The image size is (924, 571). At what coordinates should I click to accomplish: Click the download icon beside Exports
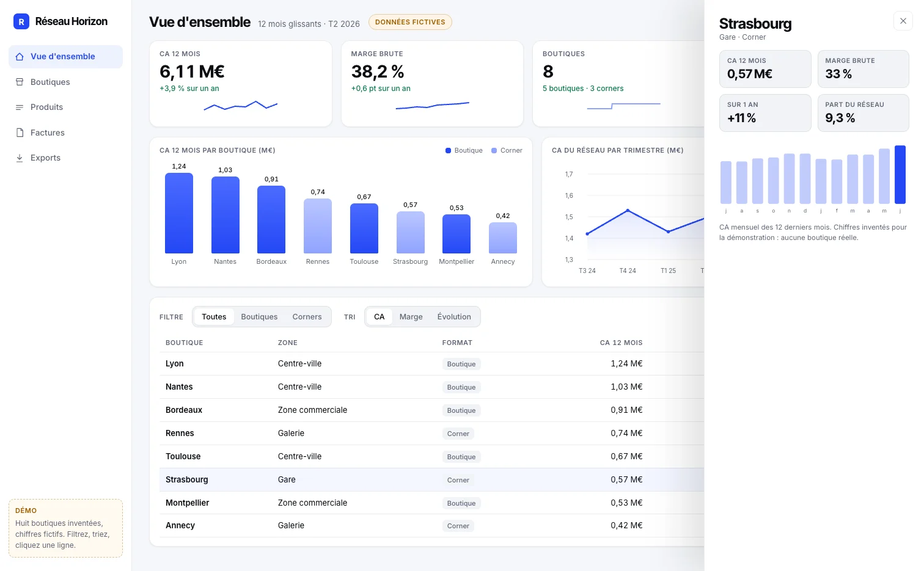pyautogui.click(x=20, y=158)
